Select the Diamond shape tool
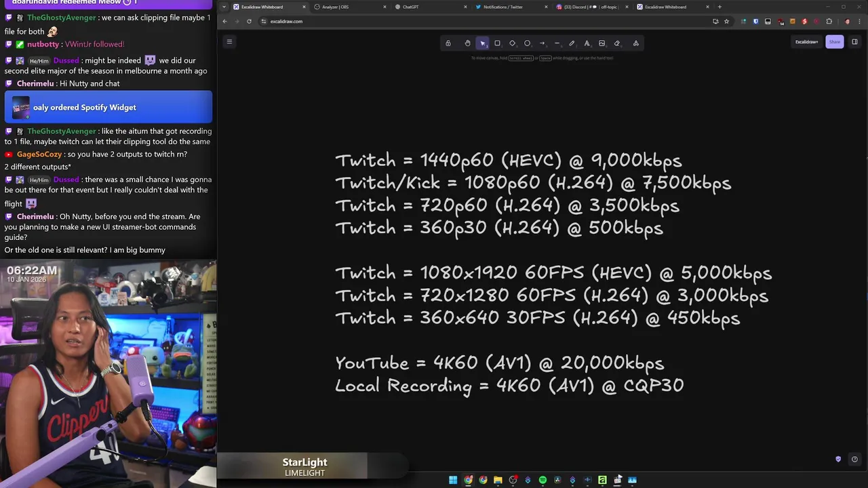Screen dimensions: 868x488 coord(512,43)
